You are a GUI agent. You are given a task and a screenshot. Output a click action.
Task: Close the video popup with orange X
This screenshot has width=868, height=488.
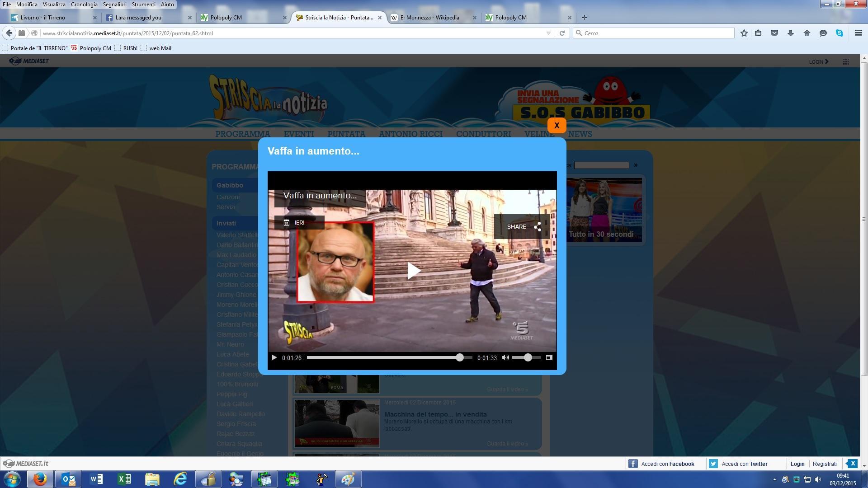click(557, 126)
